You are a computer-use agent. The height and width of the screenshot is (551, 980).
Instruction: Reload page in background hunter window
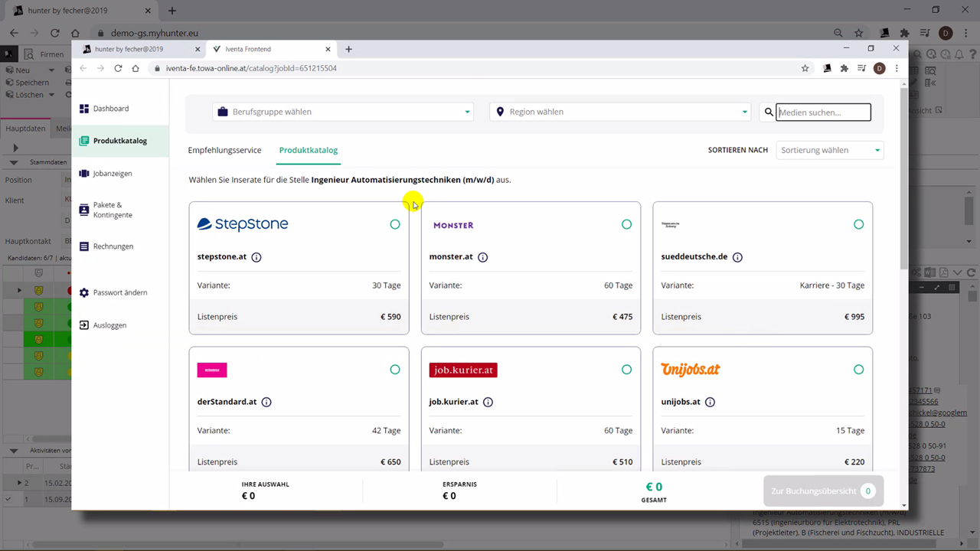[54, 33]
